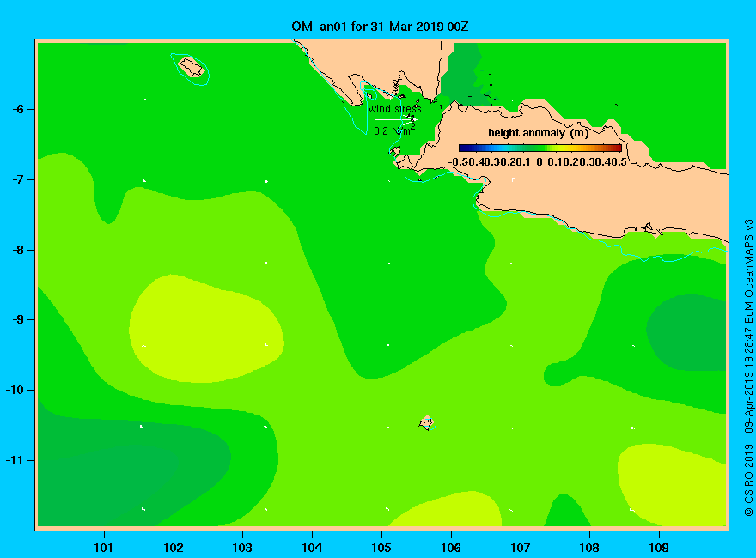Click the "0" label on the color scale

coord(539,162)
